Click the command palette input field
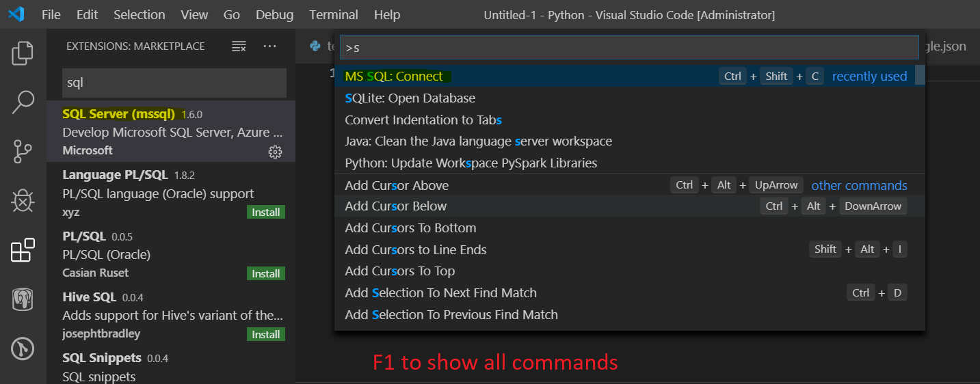The image size is (980, 384). pyautogui.click(x=629, y=48)
